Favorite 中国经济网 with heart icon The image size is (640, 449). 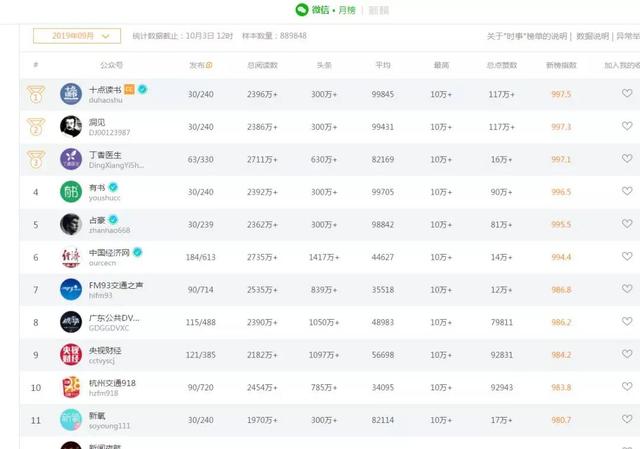(x=627, y=256)
